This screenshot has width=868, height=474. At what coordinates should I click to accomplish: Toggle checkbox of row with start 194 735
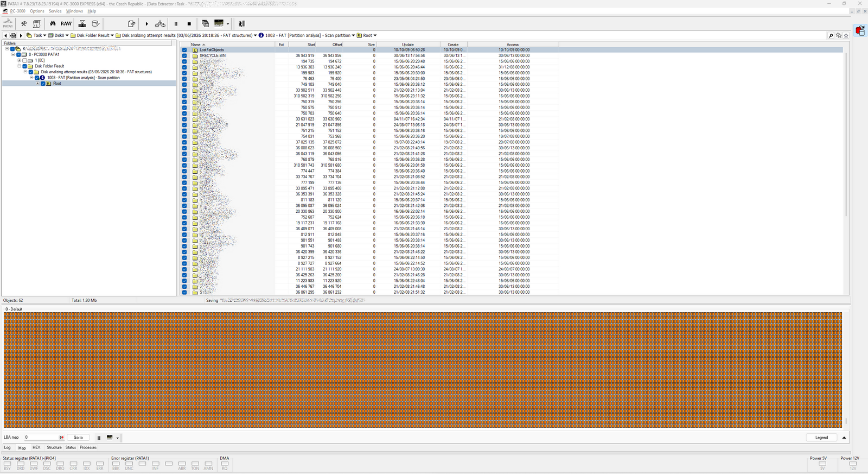click(184, 61)
